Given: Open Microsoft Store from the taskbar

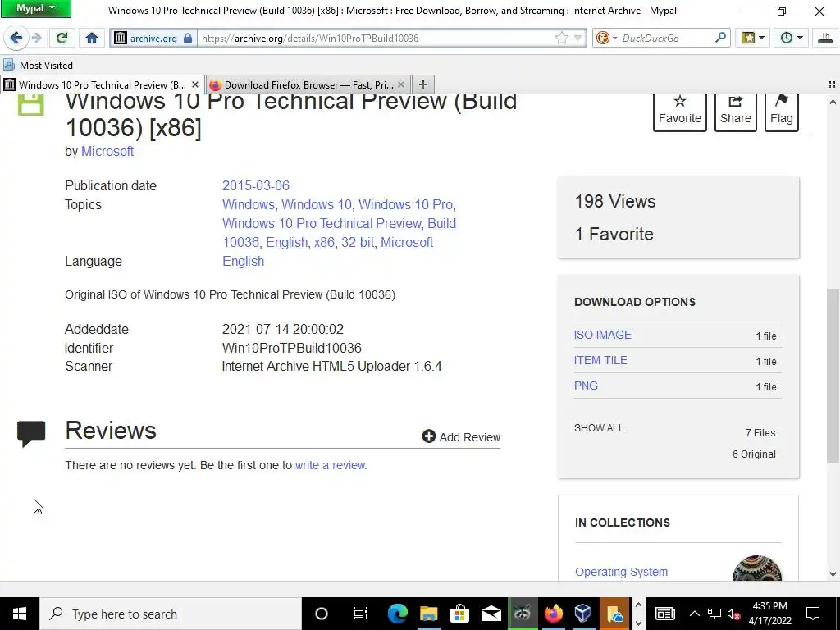Looking at the screenshot, I should [459, 614].
